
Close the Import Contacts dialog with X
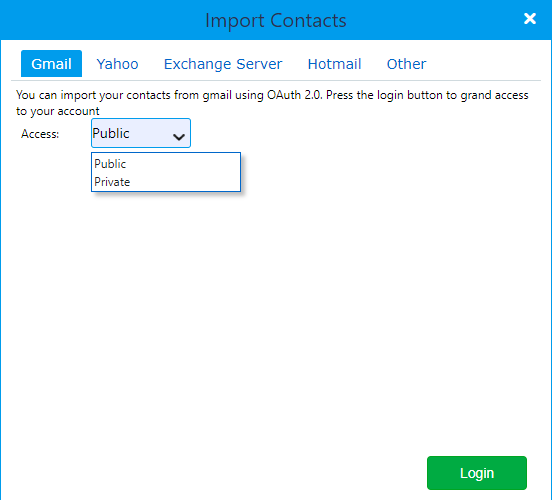tap(529, 18)
